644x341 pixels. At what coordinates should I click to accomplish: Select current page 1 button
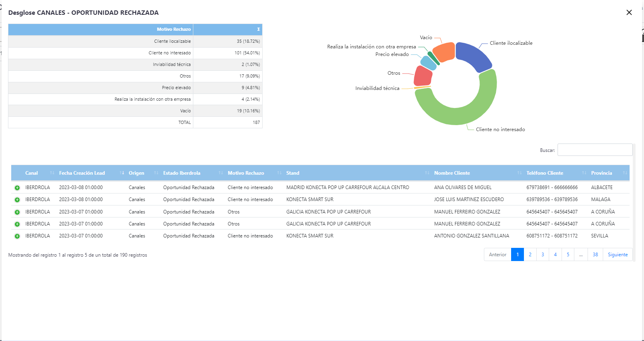click(518, 255)
